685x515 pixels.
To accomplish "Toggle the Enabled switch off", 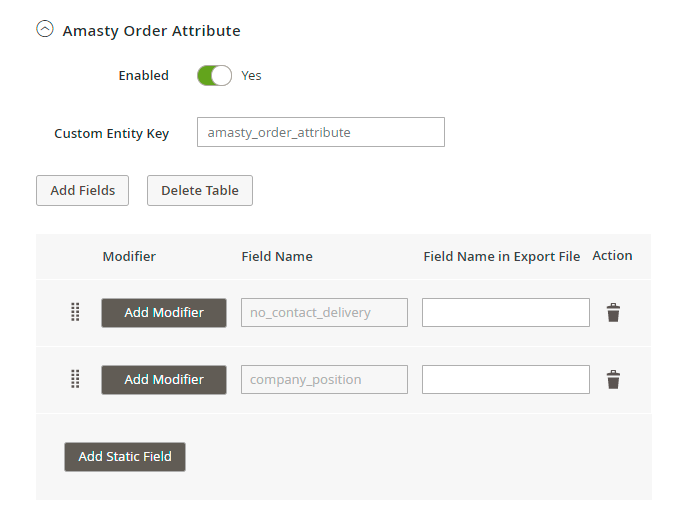I will [x=214, y=76].
